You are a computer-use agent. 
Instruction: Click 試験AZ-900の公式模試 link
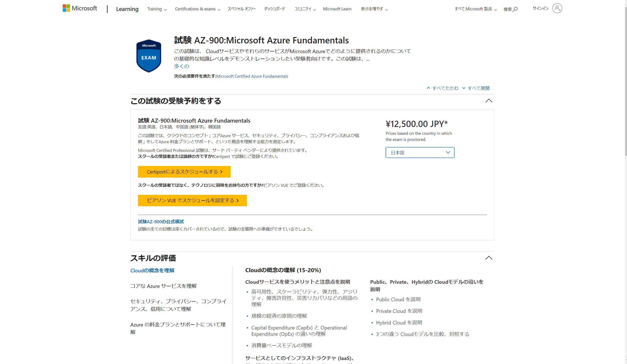[161, 221]
